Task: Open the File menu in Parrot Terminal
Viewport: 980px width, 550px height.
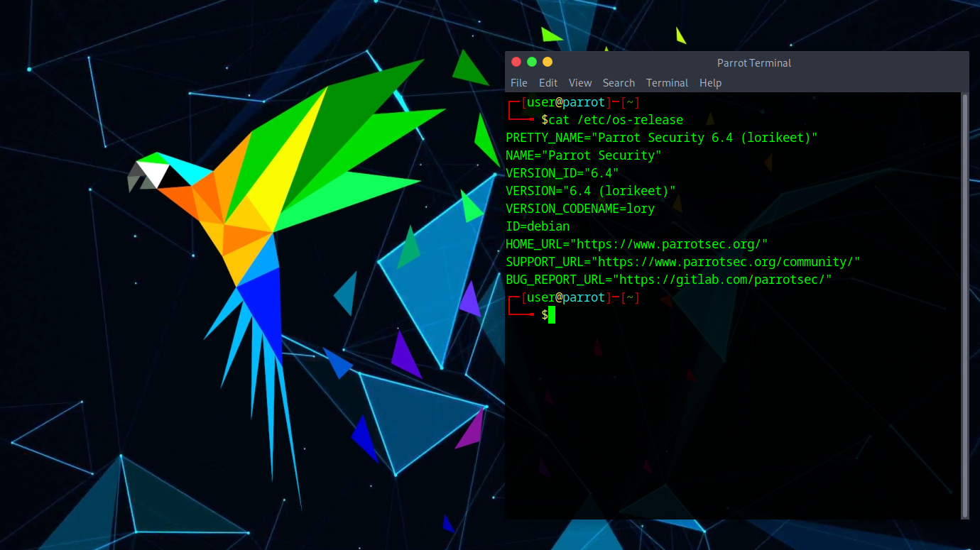Action: point(518,83)
